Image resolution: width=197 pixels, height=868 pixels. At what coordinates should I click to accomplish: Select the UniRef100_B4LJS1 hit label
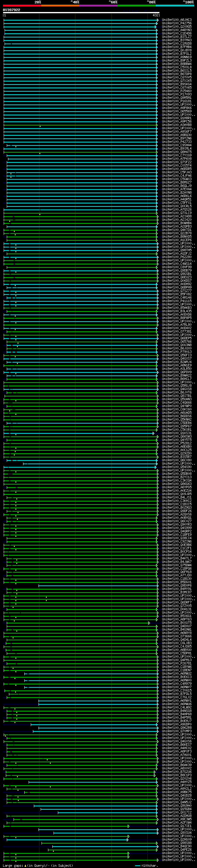coord(176,497)
